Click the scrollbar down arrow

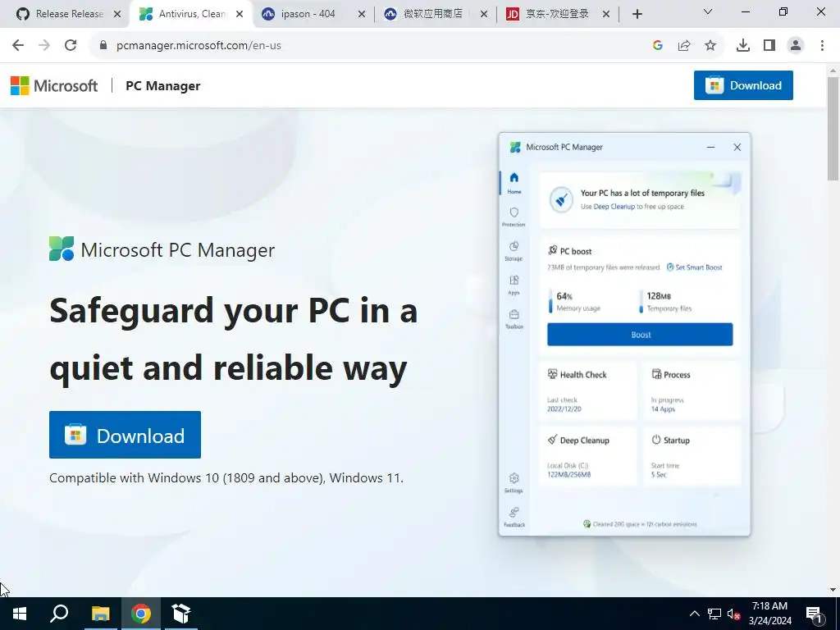pyautogui.click(x=833, y=590)
